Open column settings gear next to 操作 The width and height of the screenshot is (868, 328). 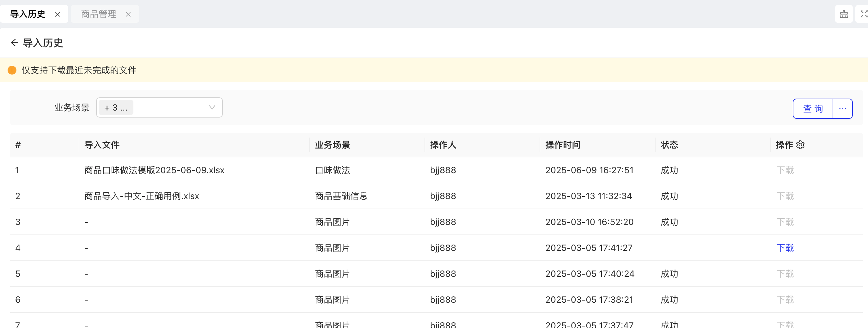[x=801, y=145]
